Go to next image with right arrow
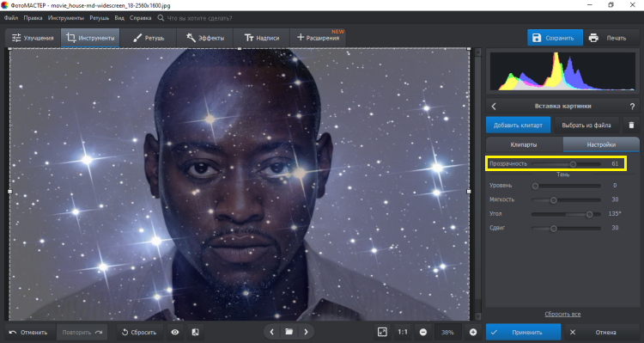The image size is (644, 343). 306,332
